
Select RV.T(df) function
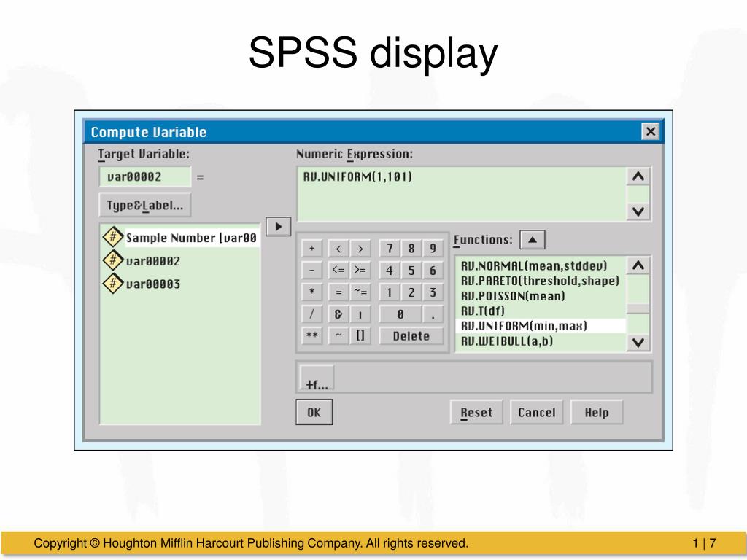483,311
